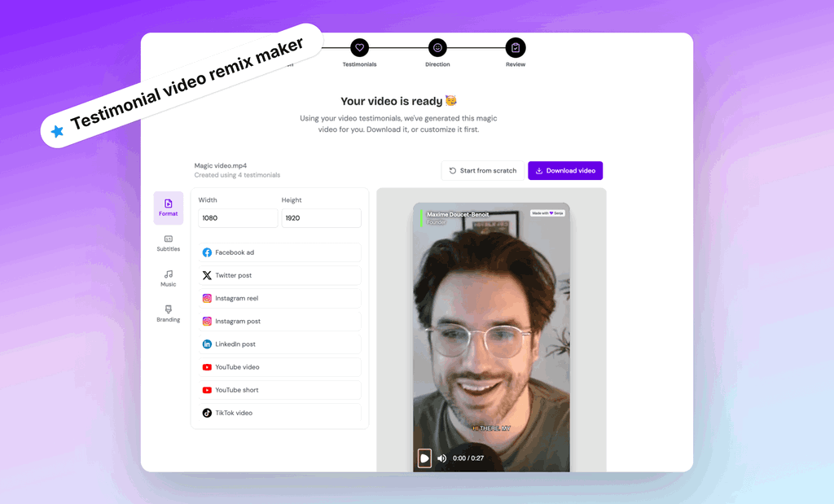Go to the Direction step smiley icon
Screen dimensions: 834x504
click(437, 48)
